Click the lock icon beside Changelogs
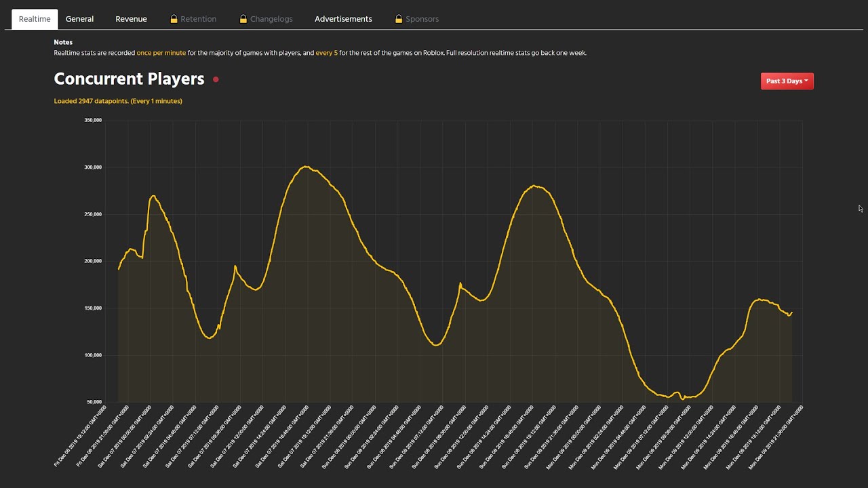 click(x=243, y=19)
